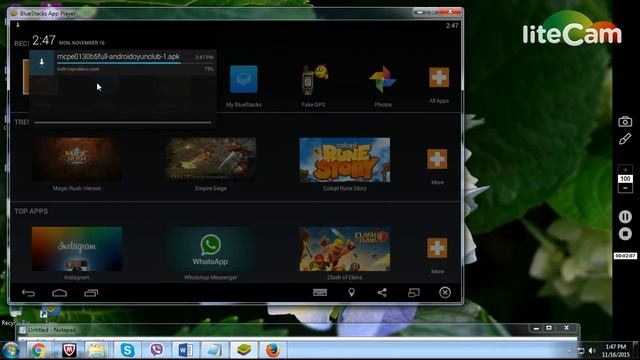Tap the recent apps button
The height and width of the screenshot is (360, 640).
91,293
